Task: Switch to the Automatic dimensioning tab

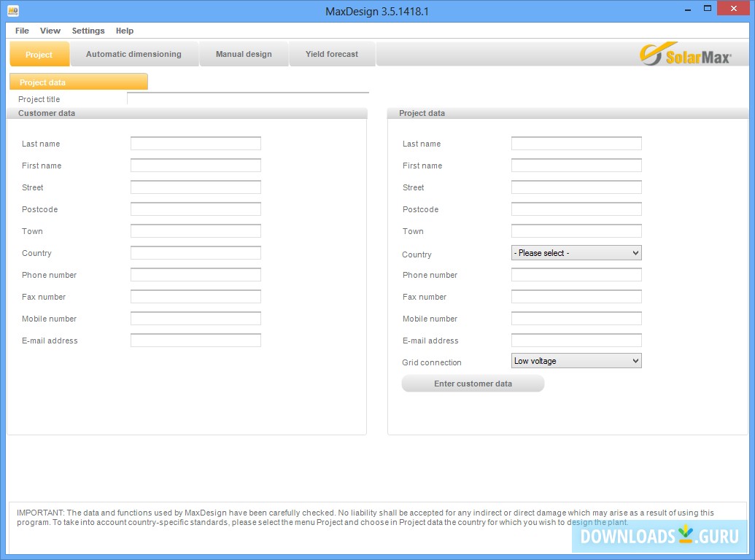Action: pyautogui.click(x=134, y=55)
